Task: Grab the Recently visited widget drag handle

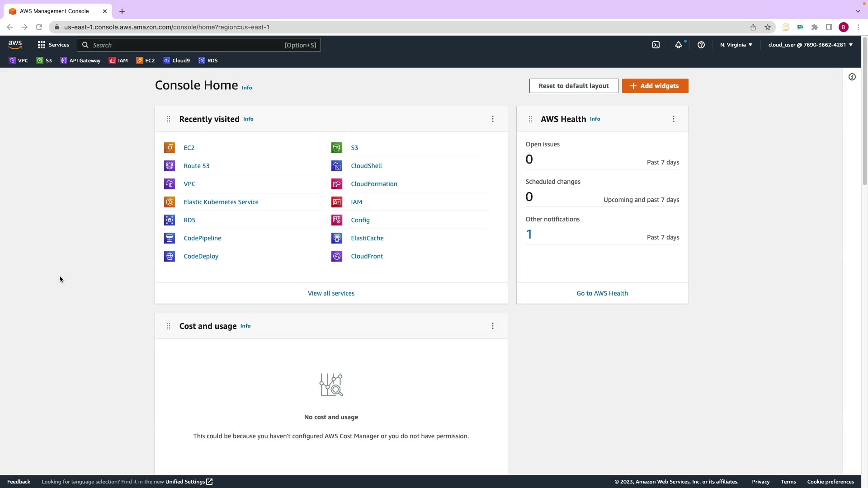Action: 169,119
